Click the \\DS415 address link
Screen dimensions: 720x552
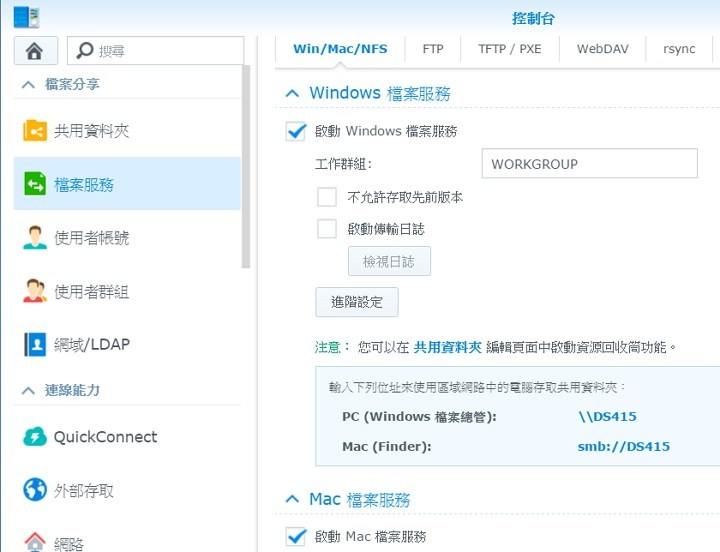pos(608,417)
